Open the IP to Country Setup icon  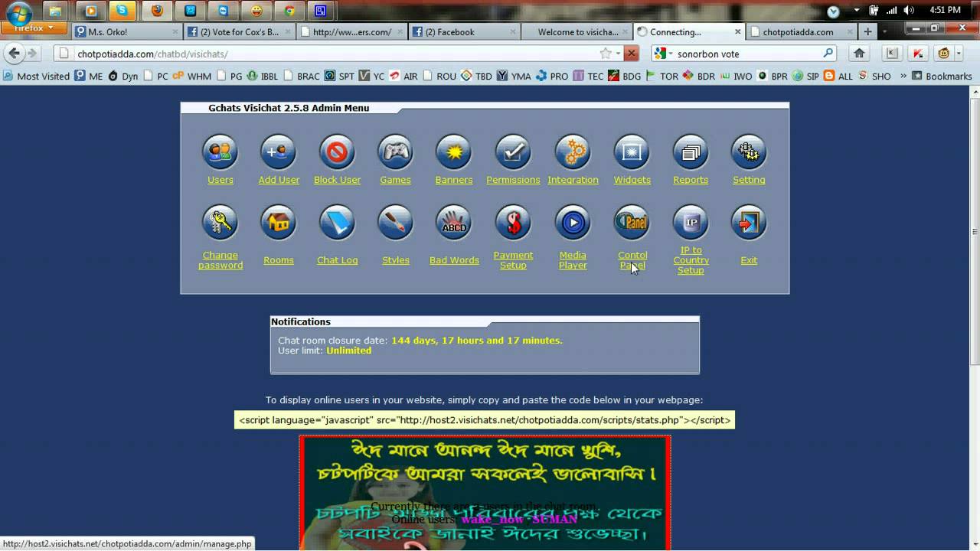(x=691, y=222)
